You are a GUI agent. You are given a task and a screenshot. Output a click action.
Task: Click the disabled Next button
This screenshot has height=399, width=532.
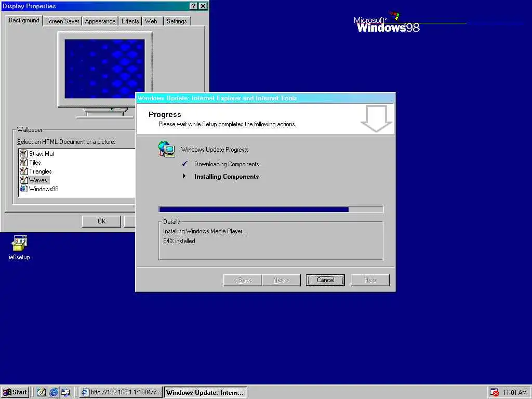point(281,280)
